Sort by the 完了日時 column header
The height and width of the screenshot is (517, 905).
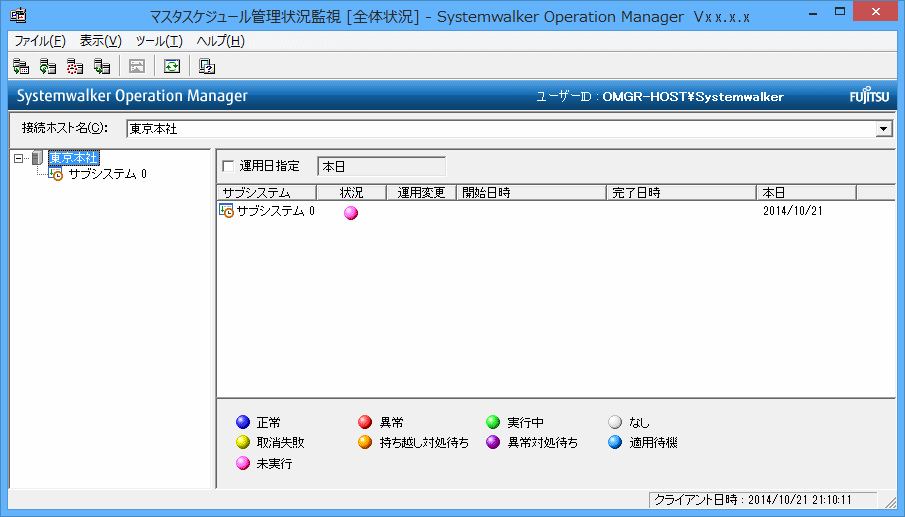point(681,193)
